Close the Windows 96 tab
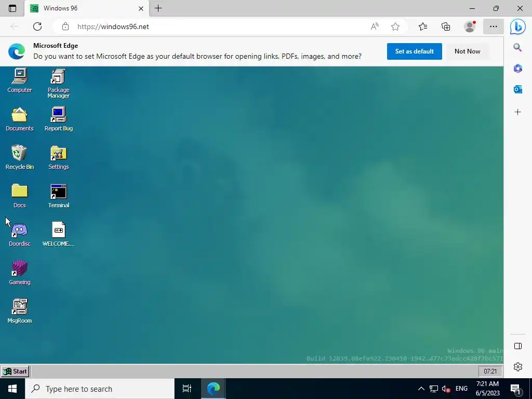Screen dimensions: 532x399 click(x=141, y=8)
